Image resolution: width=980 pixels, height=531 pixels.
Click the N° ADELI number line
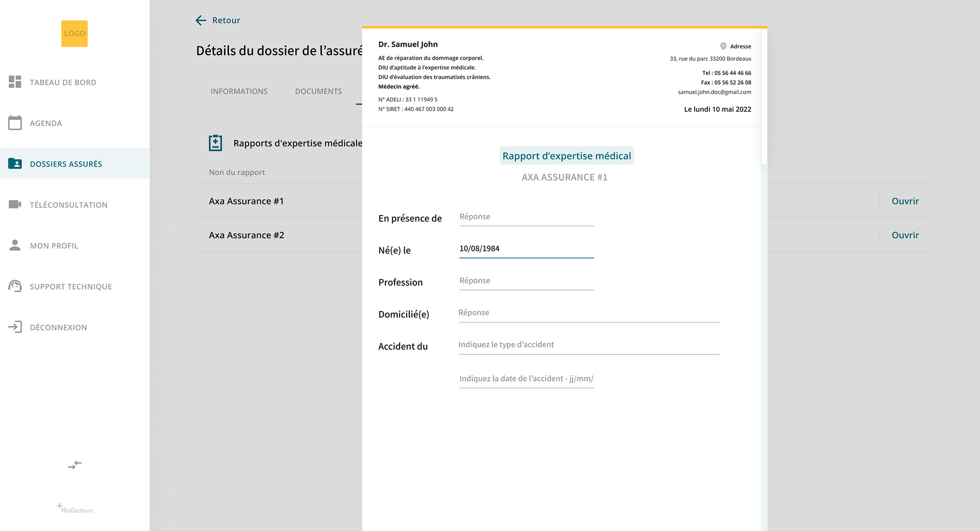[408, 100]
